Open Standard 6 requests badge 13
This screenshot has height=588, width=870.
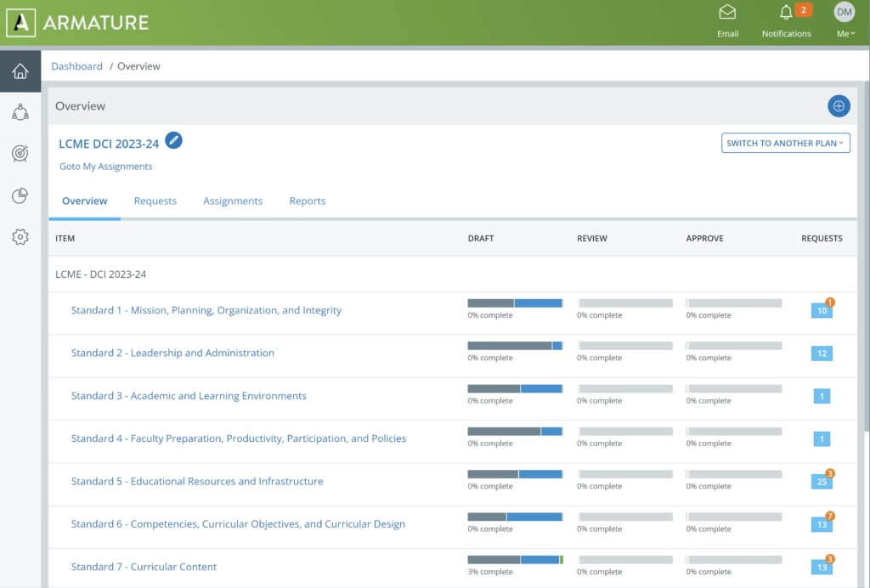tap(822, 524)
